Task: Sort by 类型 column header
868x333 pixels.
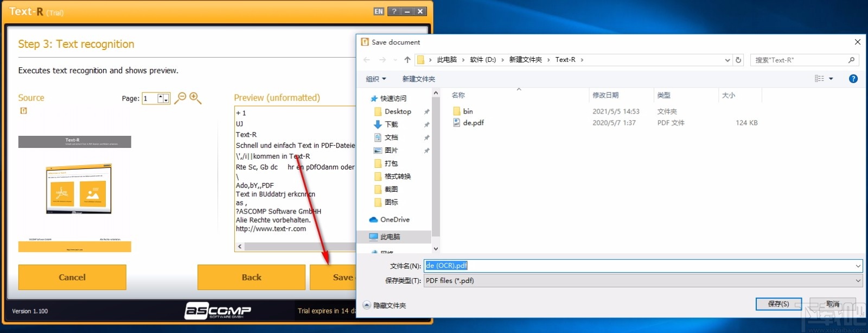Action: [663, 95]
